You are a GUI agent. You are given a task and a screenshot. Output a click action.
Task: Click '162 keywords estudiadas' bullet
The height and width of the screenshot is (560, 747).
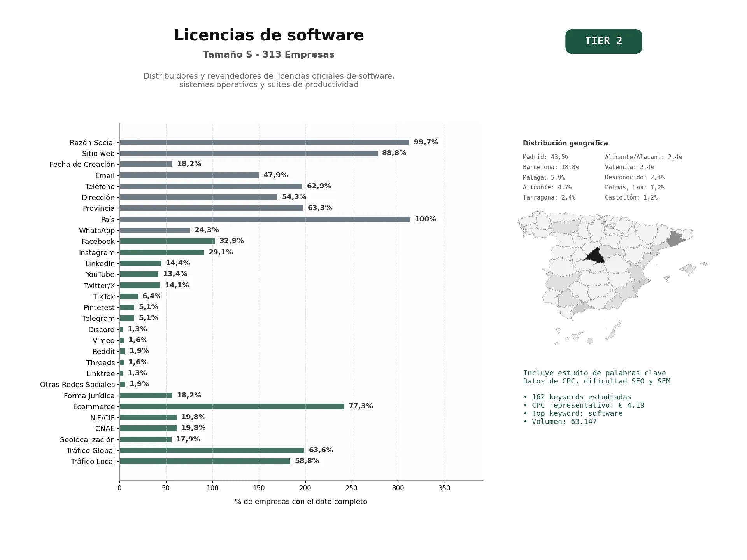[577, 397]
